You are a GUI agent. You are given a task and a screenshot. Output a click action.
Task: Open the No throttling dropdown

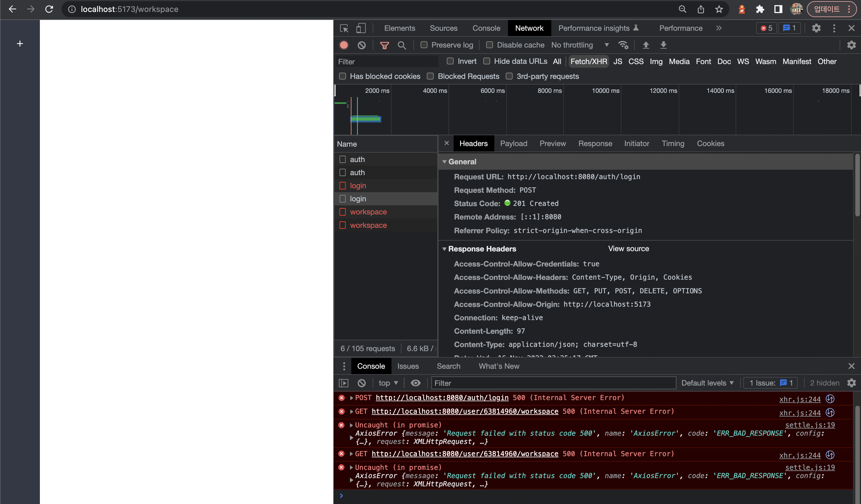tap(580, 45)
